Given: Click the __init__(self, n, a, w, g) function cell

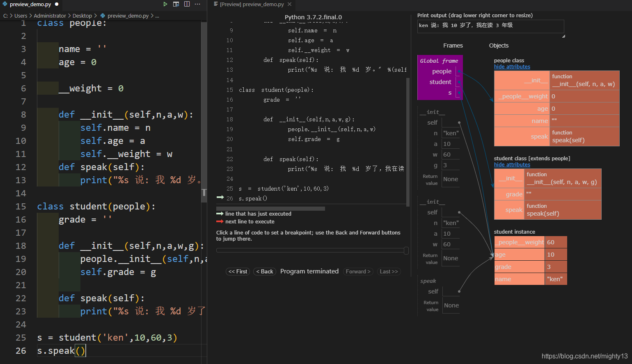Looking at the screenshot, I should click(x=563, y=178).
